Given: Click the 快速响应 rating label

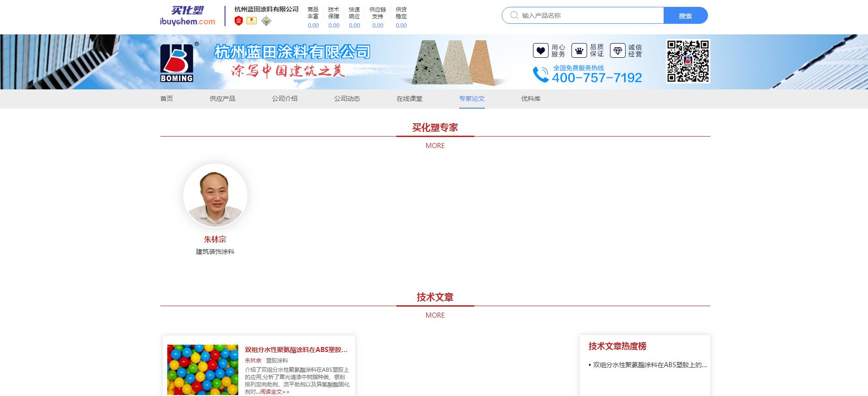Looking at the screenshot, I should [x=354, y=13].
